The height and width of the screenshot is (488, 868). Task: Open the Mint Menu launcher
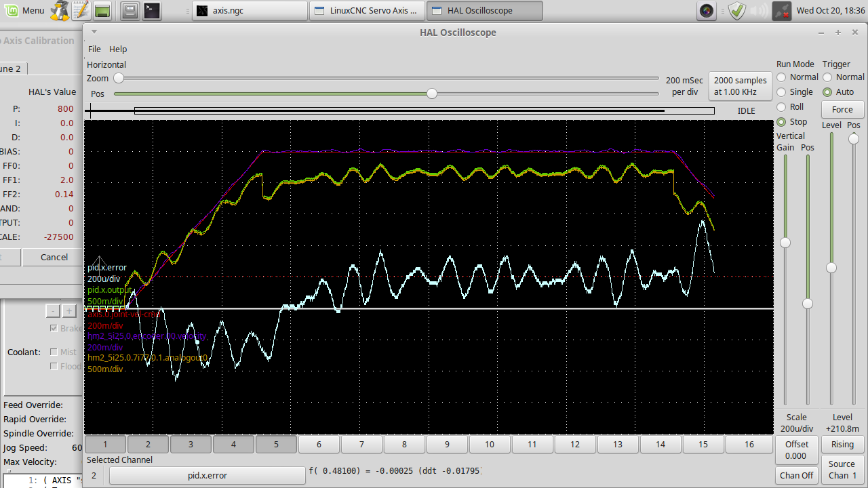coord(24,10)
